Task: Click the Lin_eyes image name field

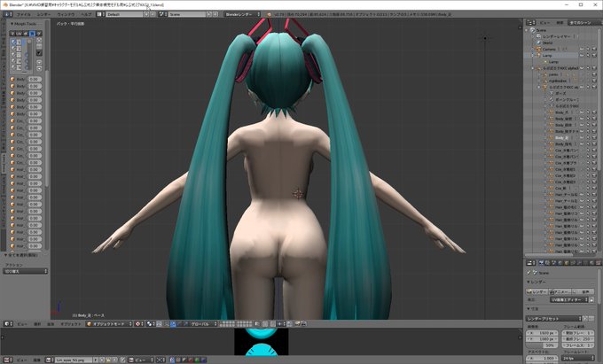Action: point(73,360)
